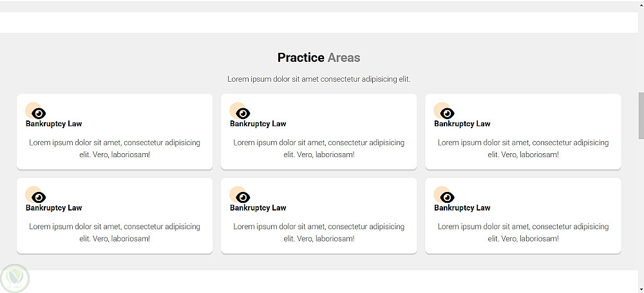This screenshot has height=293, width=644.
Task: Open Bankruptcy Law title in last bottom-row card
Action: (x=462, y=208)
